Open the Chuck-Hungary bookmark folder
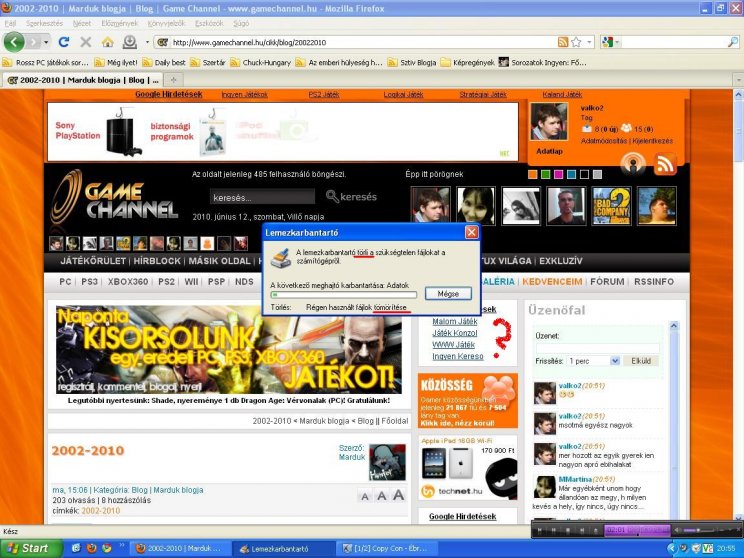744x558 pixels. pyautogui.click(x=260, y=62)
